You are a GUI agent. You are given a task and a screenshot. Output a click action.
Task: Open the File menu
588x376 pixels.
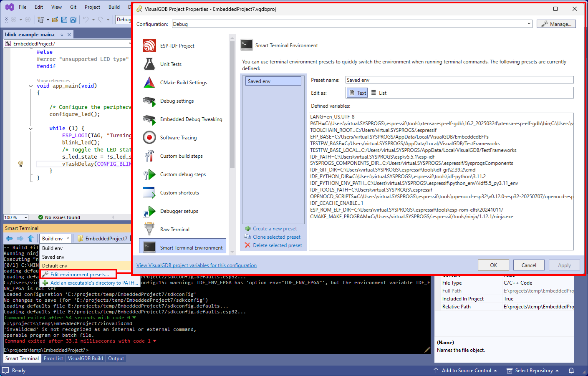coord(23,7)
